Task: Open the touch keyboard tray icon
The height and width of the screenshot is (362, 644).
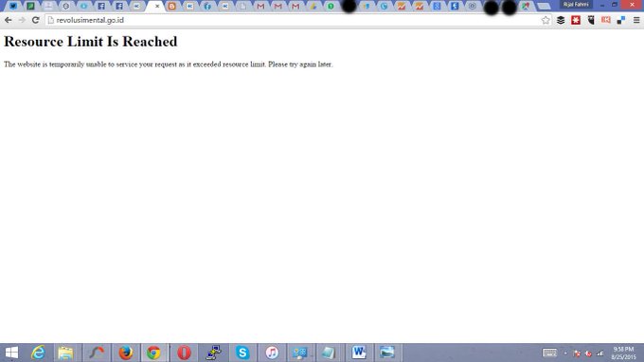Action: coord(549,353)
